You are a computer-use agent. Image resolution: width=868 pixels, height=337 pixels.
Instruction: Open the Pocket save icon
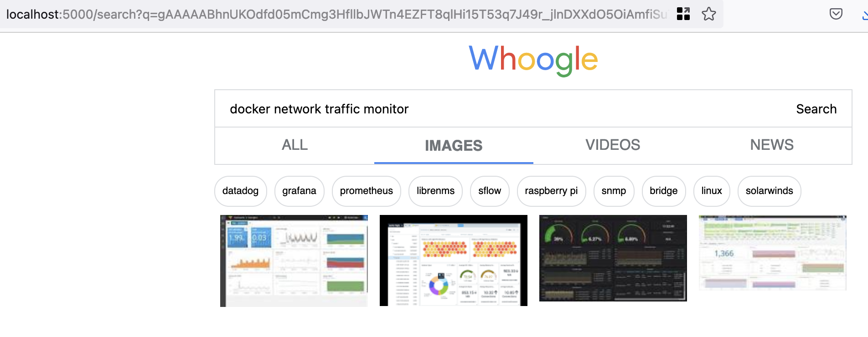coord(836,14)
